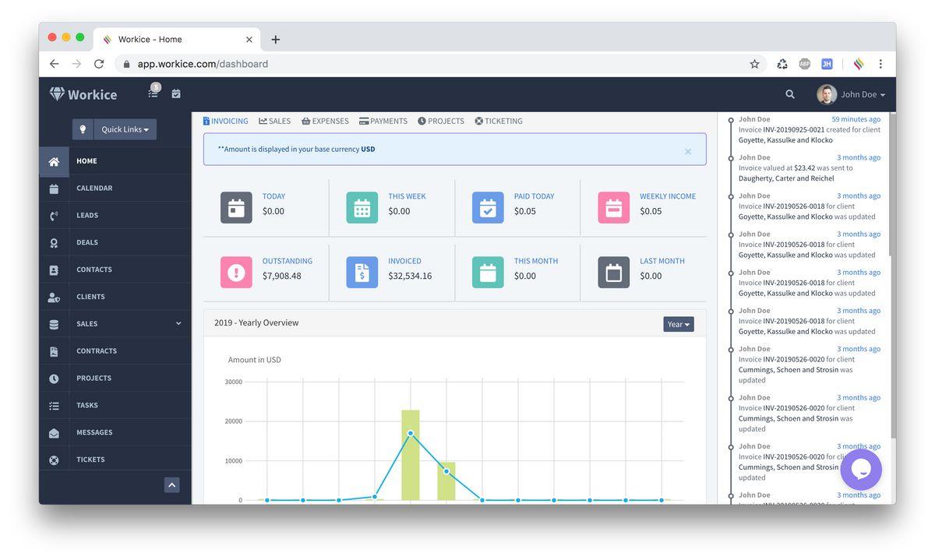Screen dimensions: 935x560
Task: Click the Paid Today checkmark calendar icon
Action: (x=488, y=208)
